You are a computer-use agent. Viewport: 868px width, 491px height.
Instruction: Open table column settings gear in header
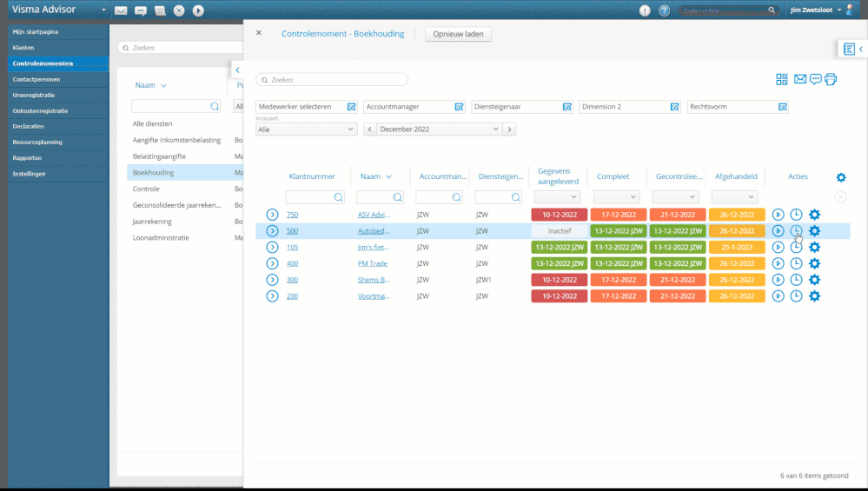point(841,177)
